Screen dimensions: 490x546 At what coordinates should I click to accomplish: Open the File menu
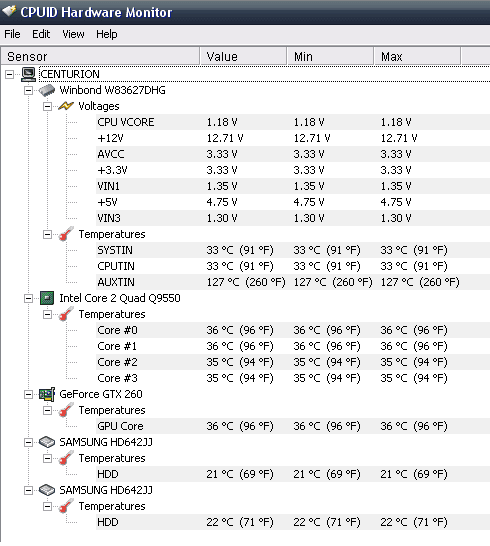point(12,34)
